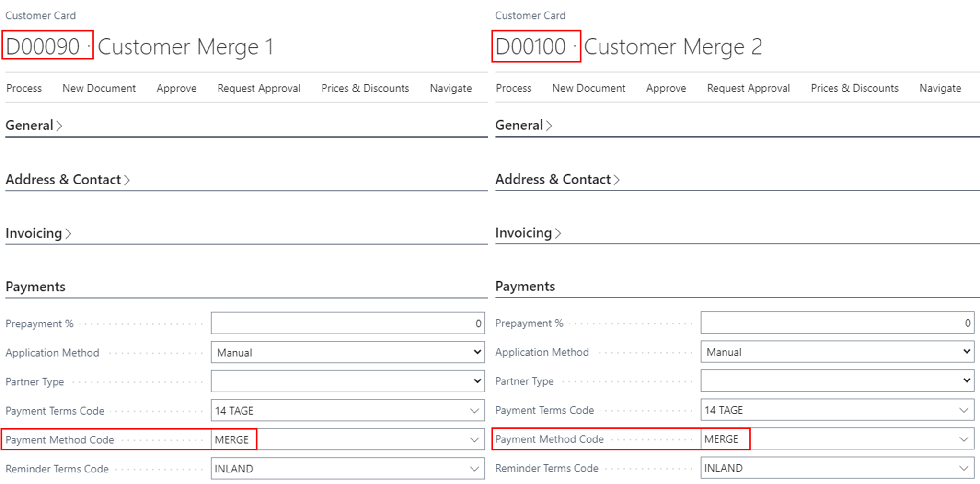This screenshot has height=484, width=980.
Task: Open Reminder Terms Code lookup, Customer Merge 1
Action: point(474,469)
